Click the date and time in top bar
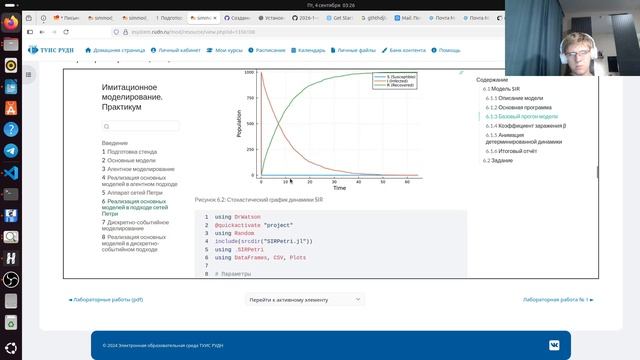 (331, 5)
